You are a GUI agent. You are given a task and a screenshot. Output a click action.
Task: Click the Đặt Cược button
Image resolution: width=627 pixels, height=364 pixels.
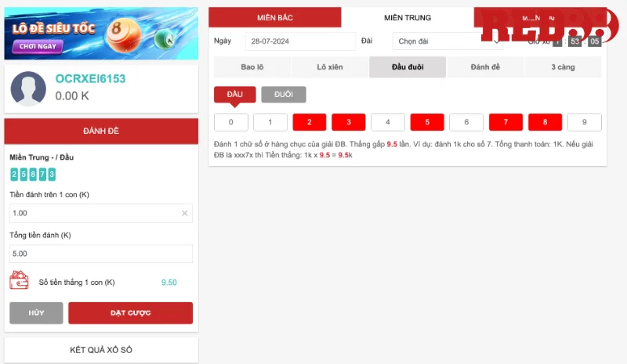tap(130, 313)
